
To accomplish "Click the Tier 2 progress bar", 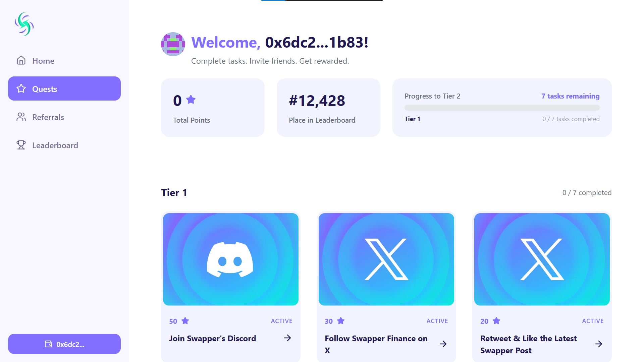I will pos(502,108).
